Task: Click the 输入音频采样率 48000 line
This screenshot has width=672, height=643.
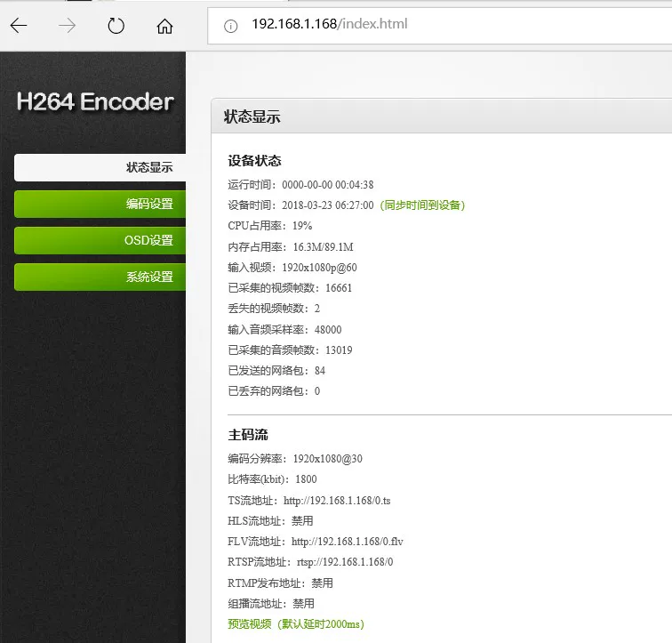Action: 284,330
